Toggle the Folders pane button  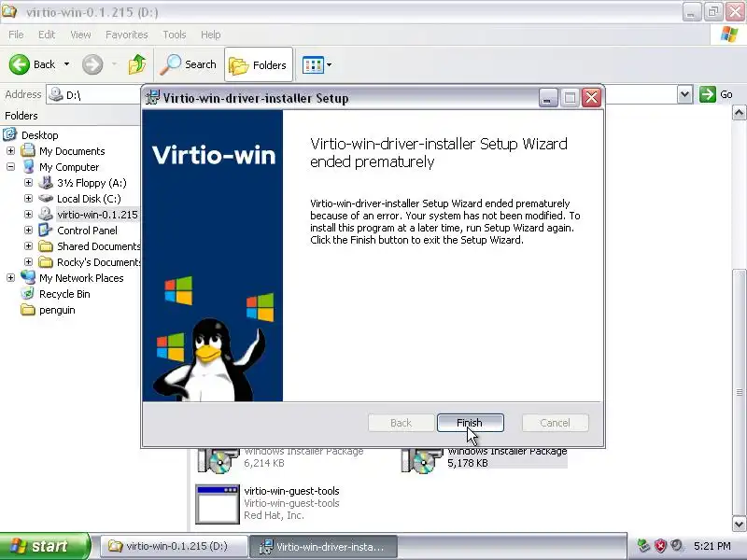pos(259,64)
